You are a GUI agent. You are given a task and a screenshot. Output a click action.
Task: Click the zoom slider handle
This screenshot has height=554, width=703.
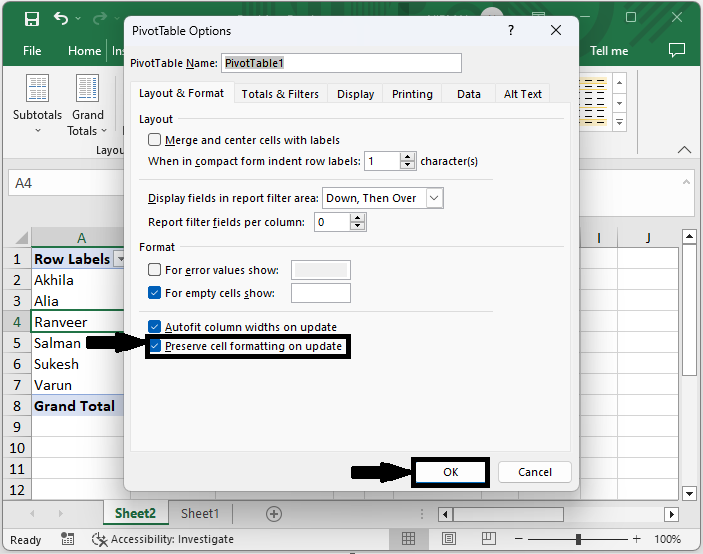578,539
